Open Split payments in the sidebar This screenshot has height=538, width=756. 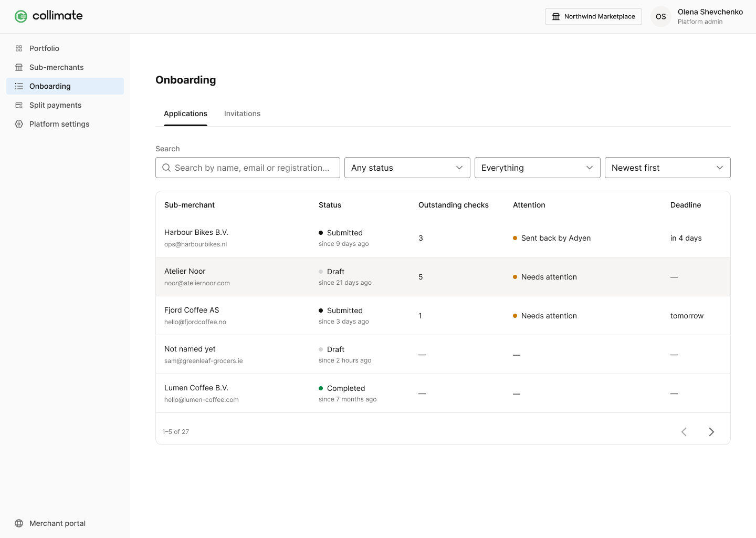(65, 105)
